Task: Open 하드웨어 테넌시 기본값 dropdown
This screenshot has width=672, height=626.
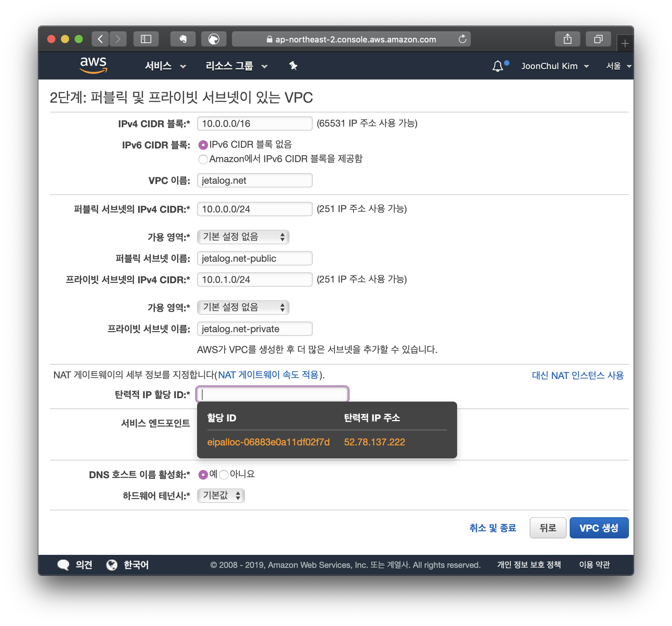Action: [221, 495]
